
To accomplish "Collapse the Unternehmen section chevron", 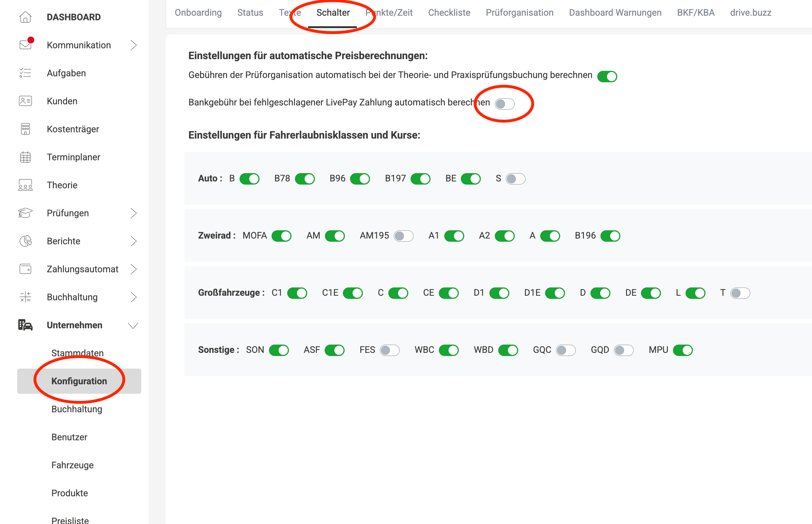I will click(133, 325).
